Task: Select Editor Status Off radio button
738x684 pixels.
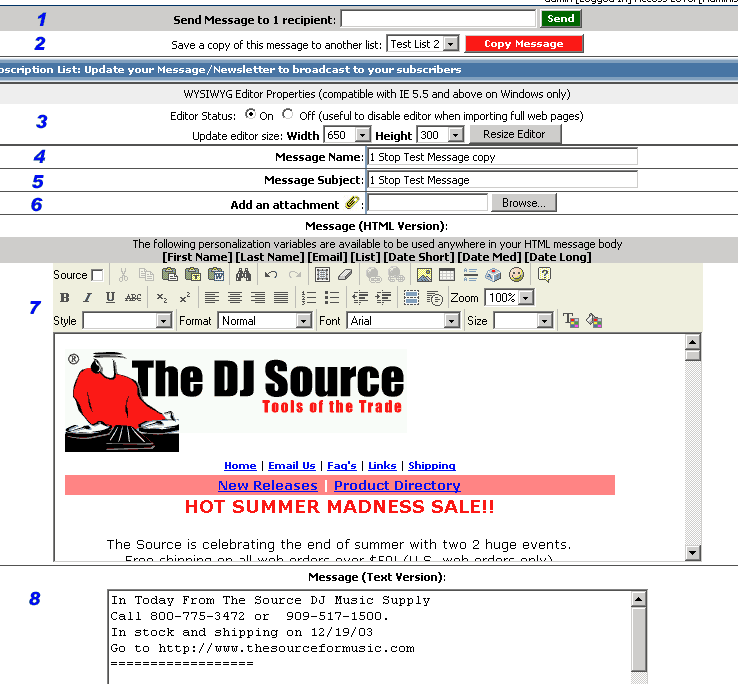Action: coord(287,114)
